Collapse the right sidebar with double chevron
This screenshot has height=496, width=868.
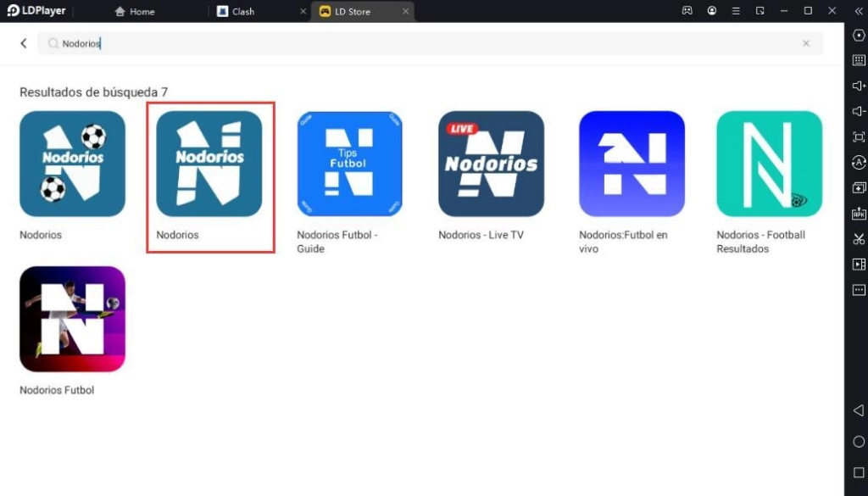[859, 11]
